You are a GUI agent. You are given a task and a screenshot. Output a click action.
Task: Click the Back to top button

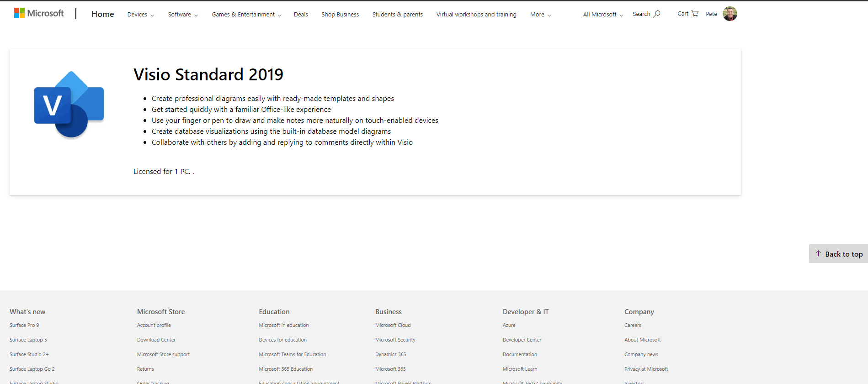[x=838, y=254]
